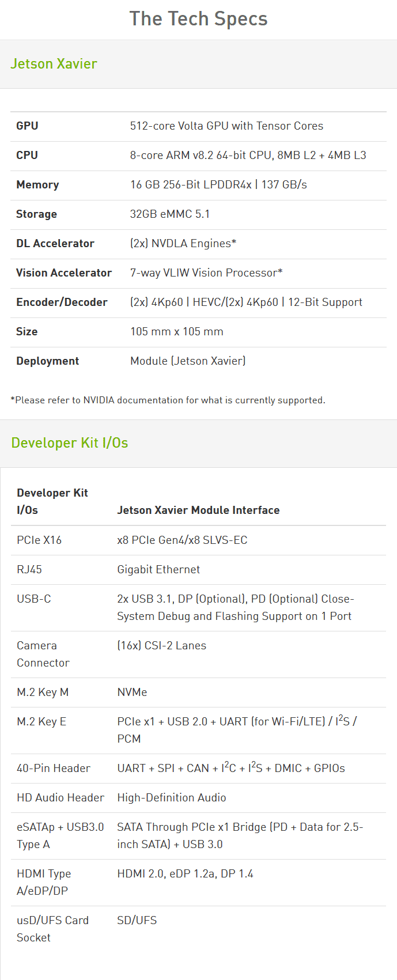
Task: Click the Jetson Xavier section header
Action: click(x=54, y=64)
